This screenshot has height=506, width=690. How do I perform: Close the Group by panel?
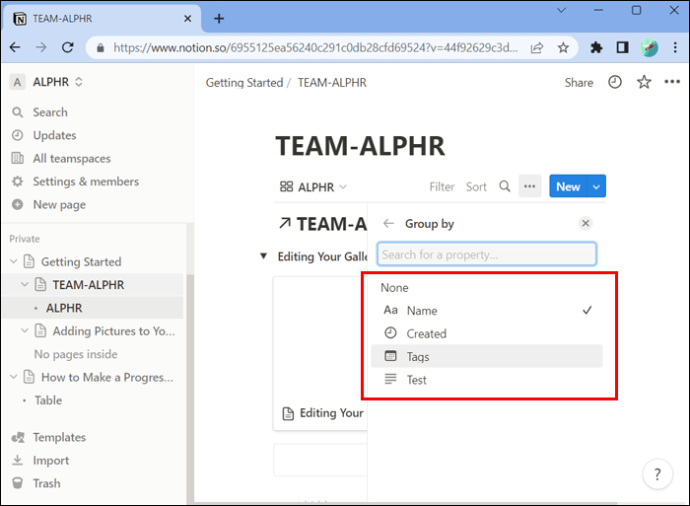[x=585, y=223]
